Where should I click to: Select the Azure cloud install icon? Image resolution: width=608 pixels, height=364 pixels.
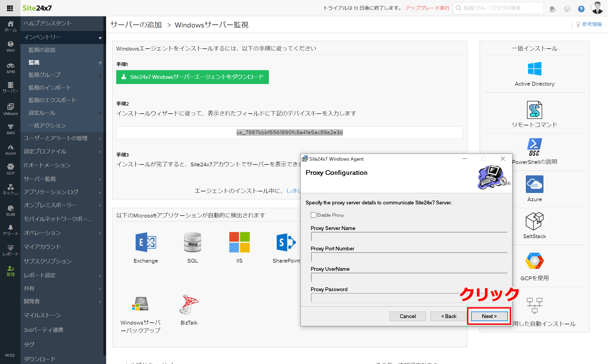pyautogui.click(x=535, y=184)
